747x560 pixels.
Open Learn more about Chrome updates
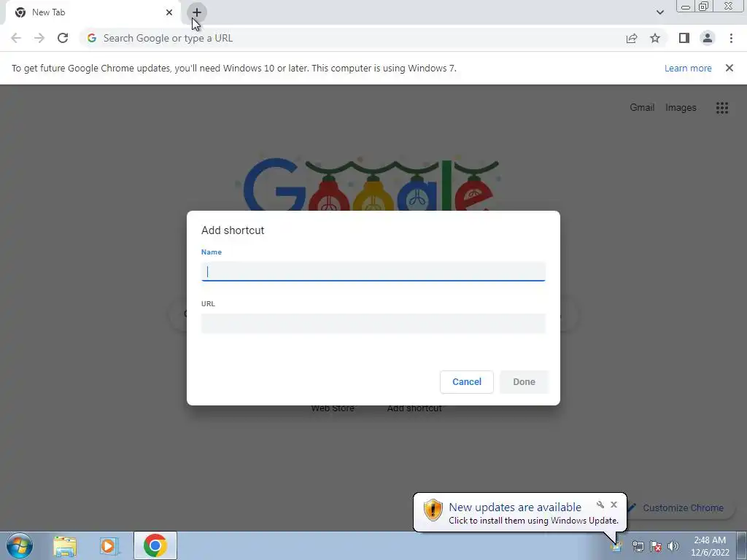coord(688,68)
